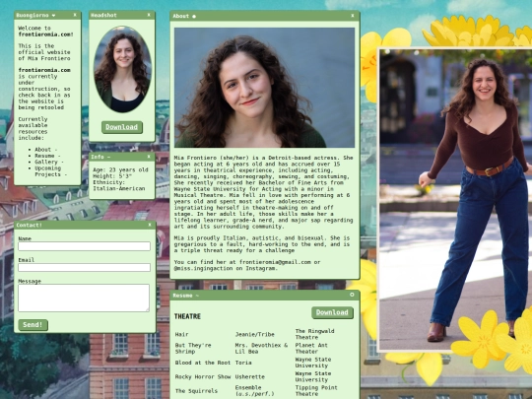Click the 'Toria' role entry
This screenshot has height=399, width=532.
243,363
